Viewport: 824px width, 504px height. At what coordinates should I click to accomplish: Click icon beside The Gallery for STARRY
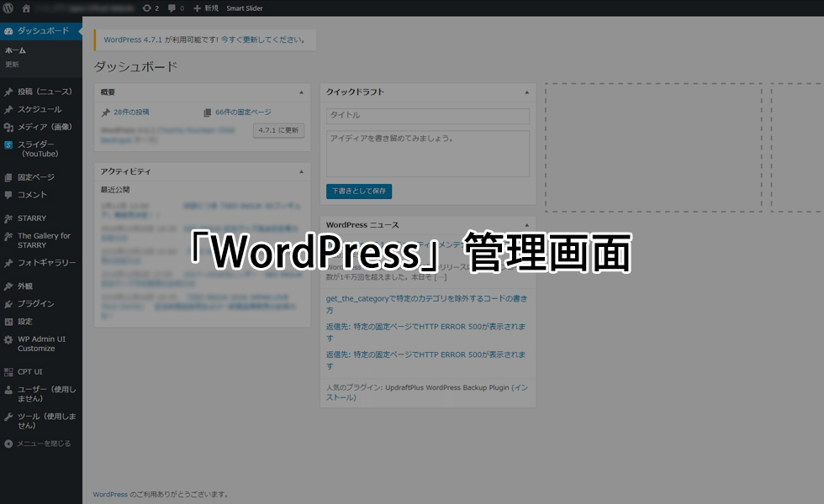tap(8, 236)
